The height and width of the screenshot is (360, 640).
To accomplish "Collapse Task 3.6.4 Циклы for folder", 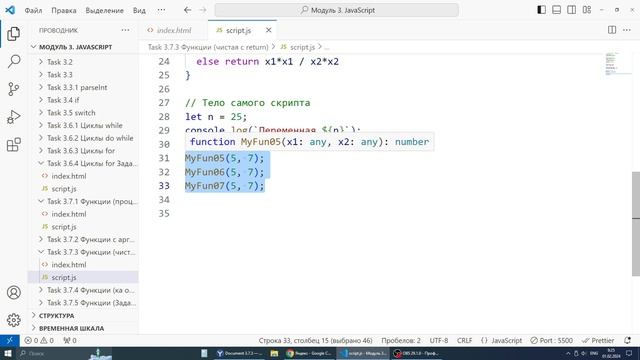I will point(83,163).
